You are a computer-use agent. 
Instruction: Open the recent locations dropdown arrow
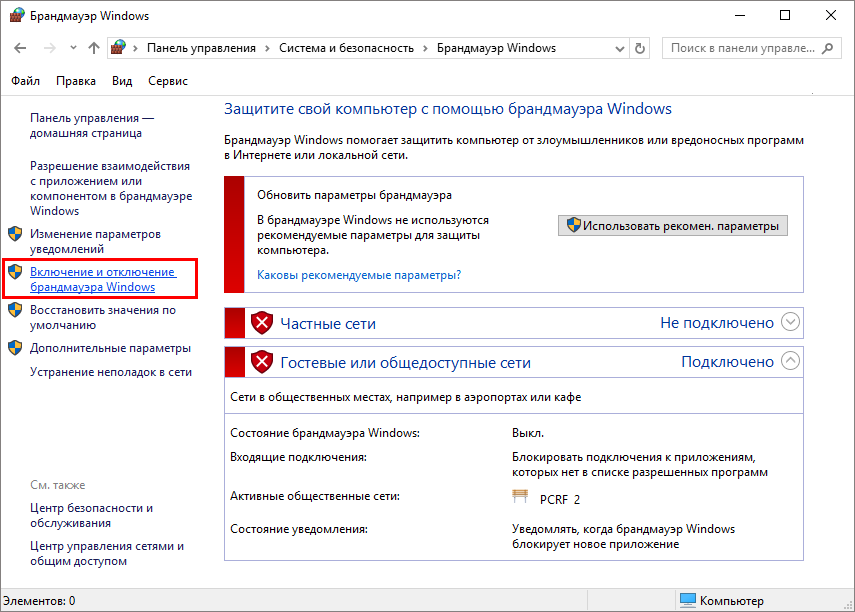coord(72,48)
